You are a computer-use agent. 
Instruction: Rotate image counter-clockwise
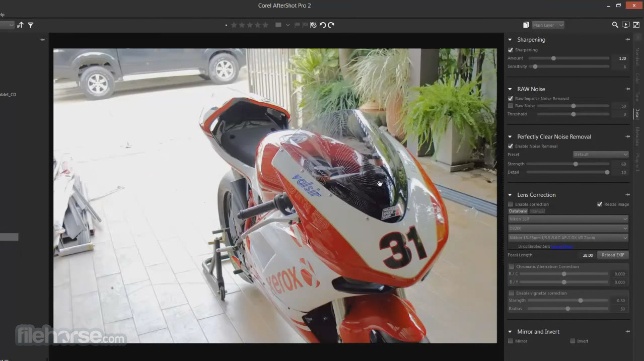pyautogui.click(x=323, y=25)
